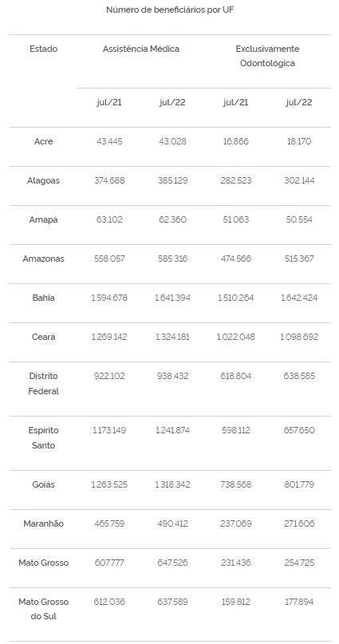Select the Distrito Federal value 618.804
This screenshot has height=644, width=339.
coord(235,376)
